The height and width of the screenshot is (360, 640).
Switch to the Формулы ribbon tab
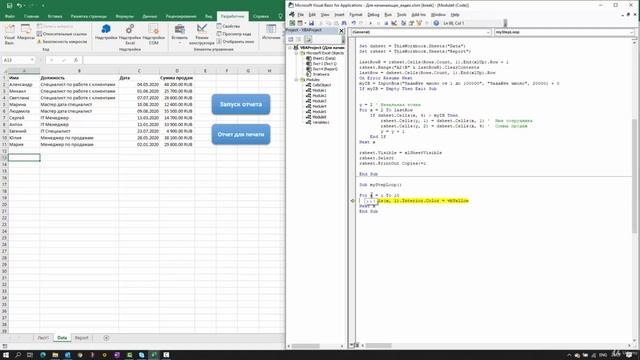124,16
